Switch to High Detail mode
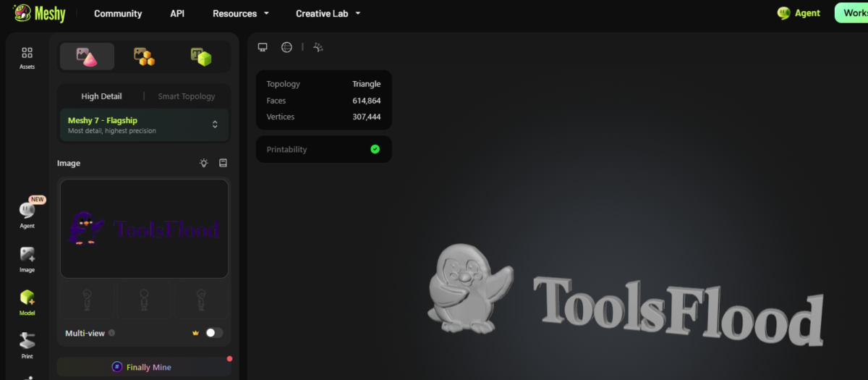Viewport: 868px width, 380px height. [x=101, y=96]
